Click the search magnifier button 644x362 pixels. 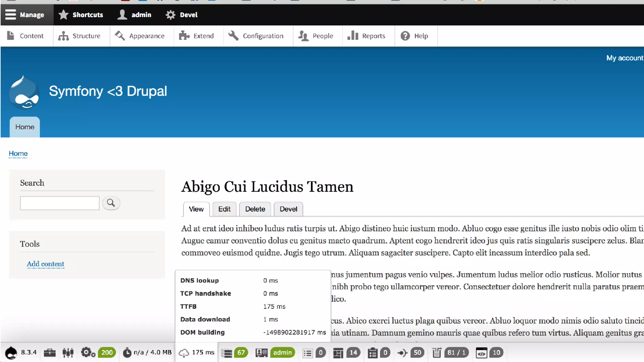tap(111, 203)
